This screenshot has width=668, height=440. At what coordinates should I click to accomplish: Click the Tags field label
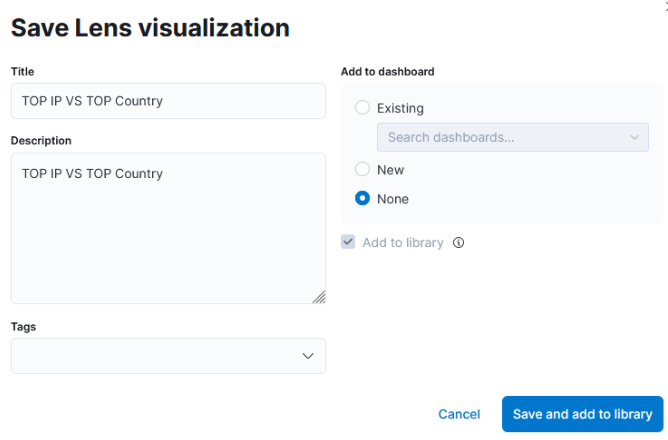25,327
